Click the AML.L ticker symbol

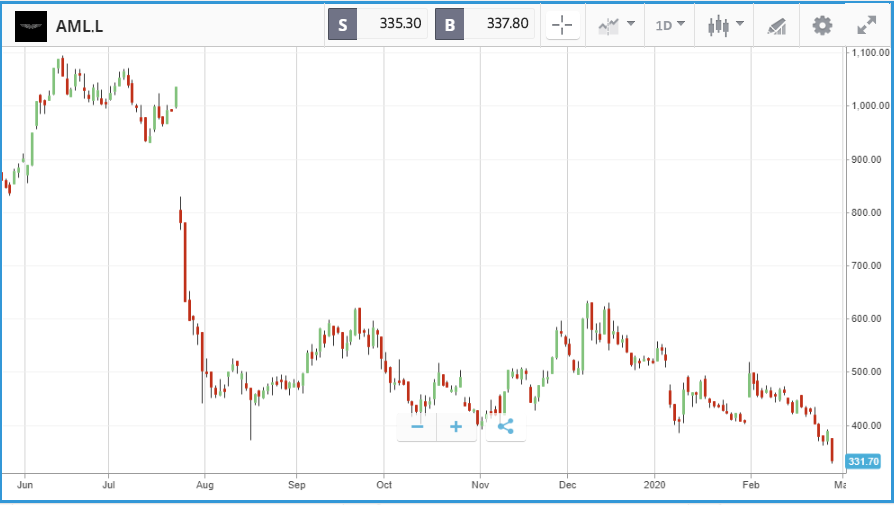(79, 26)
